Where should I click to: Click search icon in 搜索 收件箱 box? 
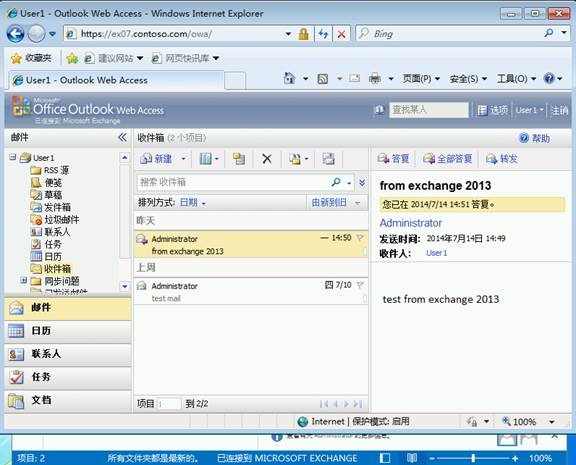pyautogui.click(x=336, y=182)
